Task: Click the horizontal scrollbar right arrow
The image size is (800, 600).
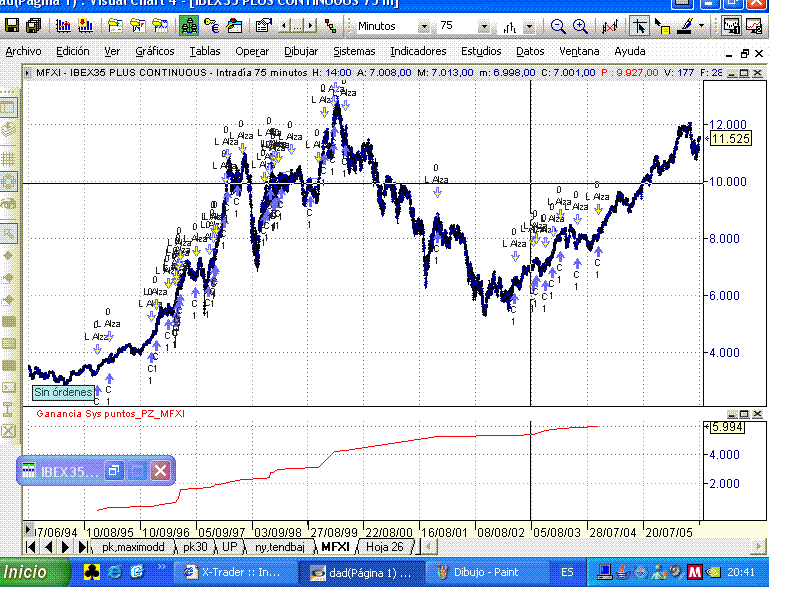Action: click(x=759, y=547)
